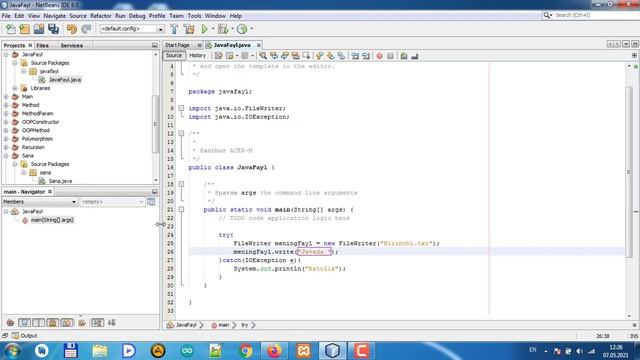Click the Clean and Build icon
Image resolution: width=640 pixels, height=360 pixels.
pos(189,29)
